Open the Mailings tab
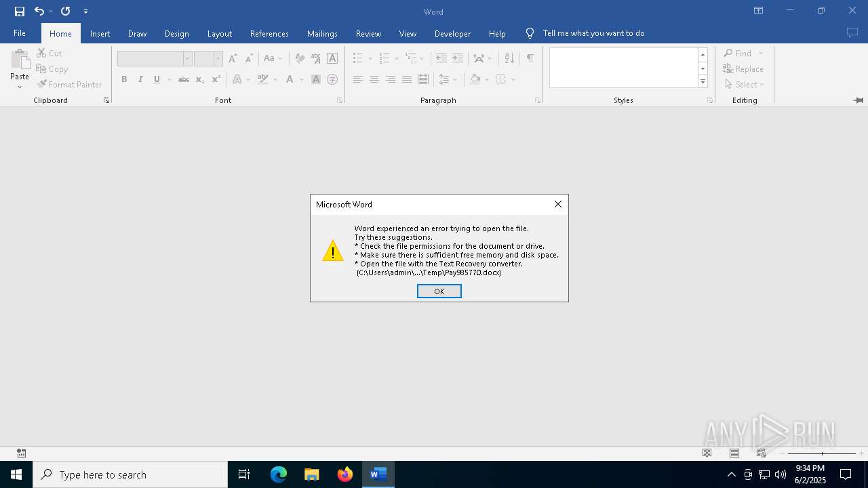Viewport: 868px width, 488px height. (322, 33)
